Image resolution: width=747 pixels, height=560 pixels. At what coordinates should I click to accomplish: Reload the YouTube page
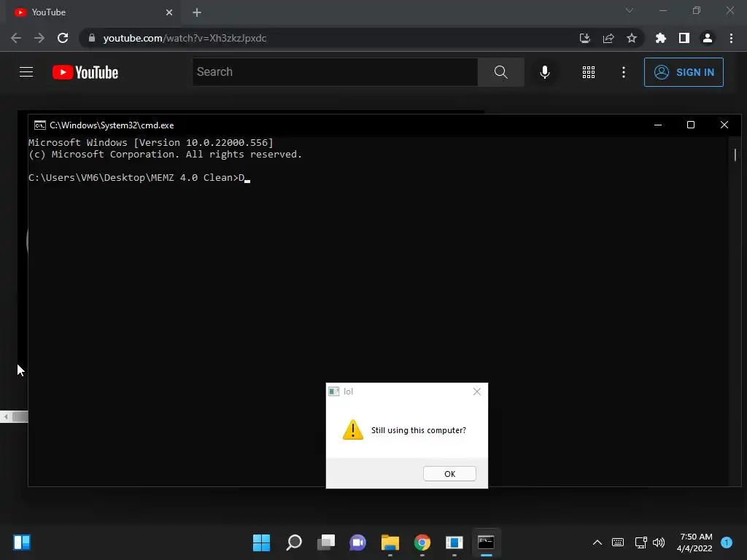[63, 38]
